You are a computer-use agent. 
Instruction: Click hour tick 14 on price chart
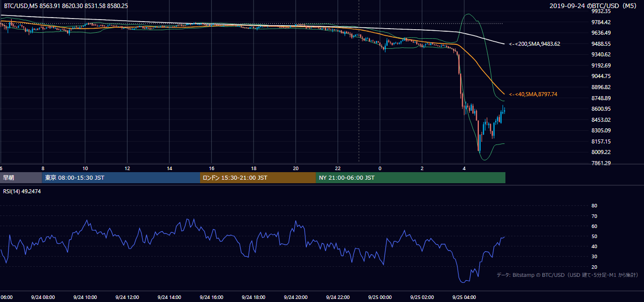coord(169,168)
